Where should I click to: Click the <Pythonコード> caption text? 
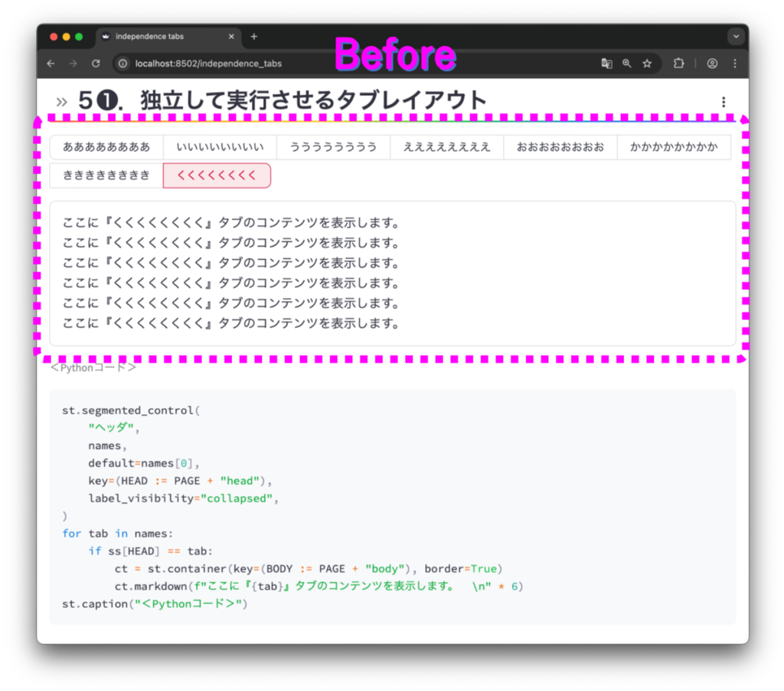click(93, 368)
